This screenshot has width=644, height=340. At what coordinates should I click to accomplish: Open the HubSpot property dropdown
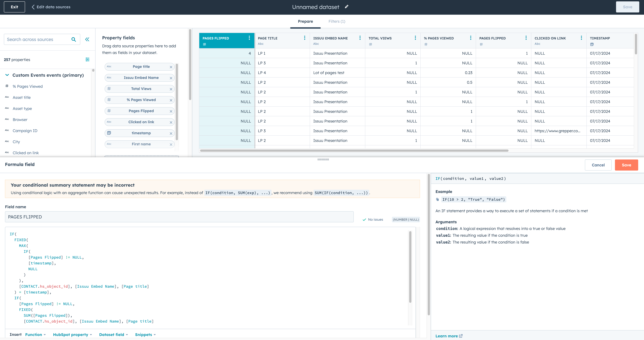73,334
